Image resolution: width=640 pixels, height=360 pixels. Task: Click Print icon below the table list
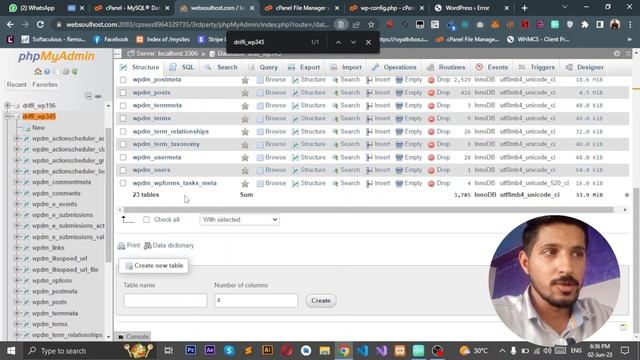[121, 246]
